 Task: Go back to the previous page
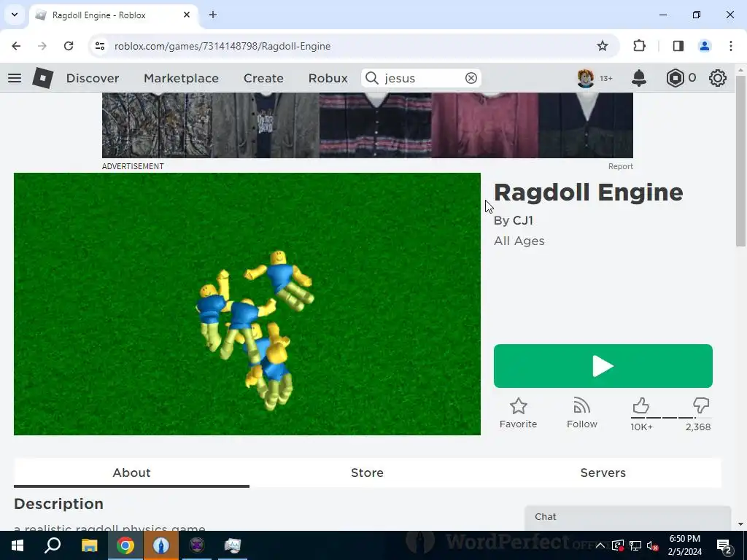click(x=16, y=46)
